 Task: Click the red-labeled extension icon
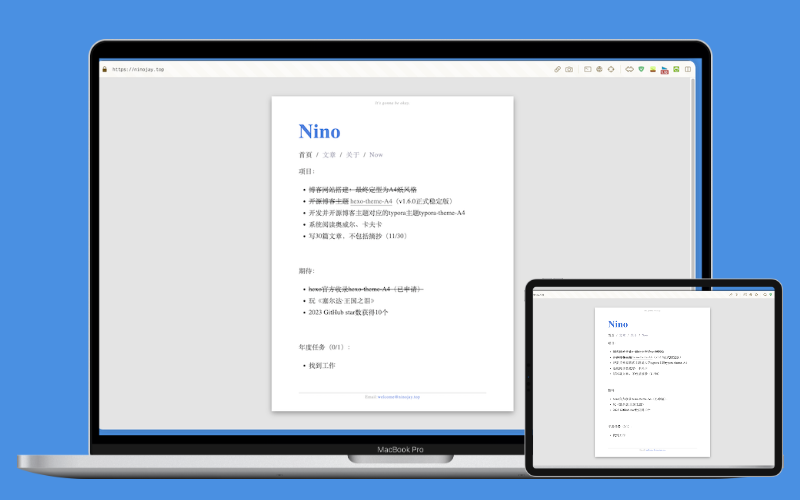664,69
